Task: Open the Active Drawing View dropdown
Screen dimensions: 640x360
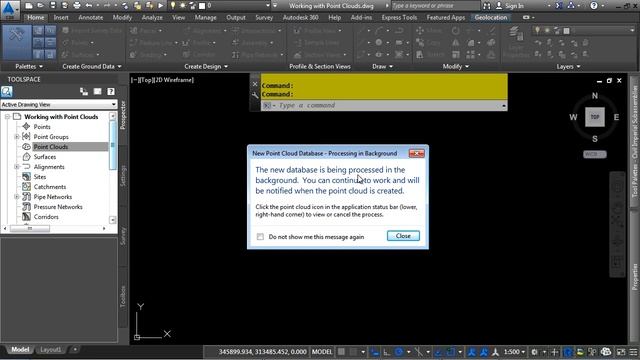Action: tap(59, 104)
